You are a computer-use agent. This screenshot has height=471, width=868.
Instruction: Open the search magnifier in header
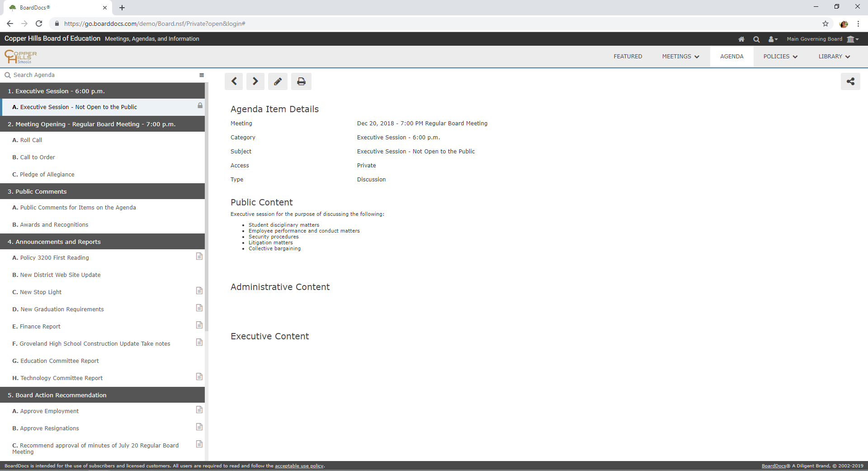pyautogui.click(x=756, y=39)
